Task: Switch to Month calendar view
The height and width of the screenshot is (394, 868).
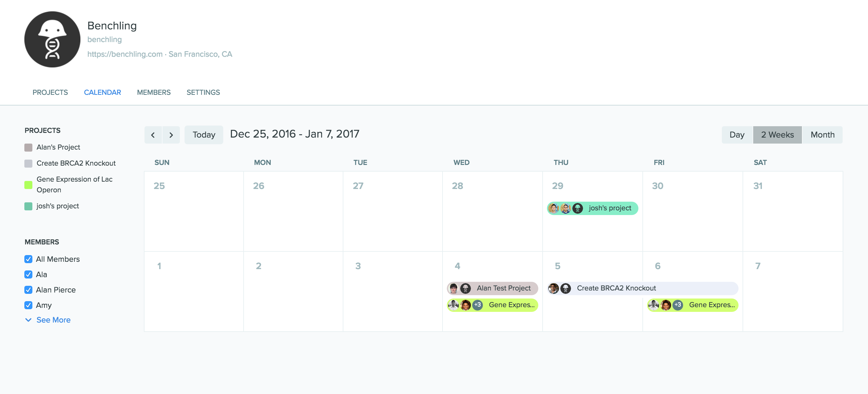Action: [822, 134]
